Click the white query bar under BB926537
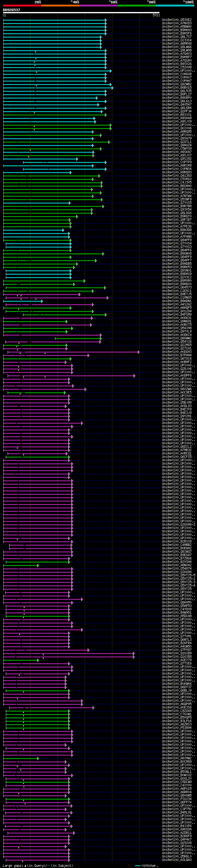The height and width of the screenshot is (868, 197). tap(81, 13)
